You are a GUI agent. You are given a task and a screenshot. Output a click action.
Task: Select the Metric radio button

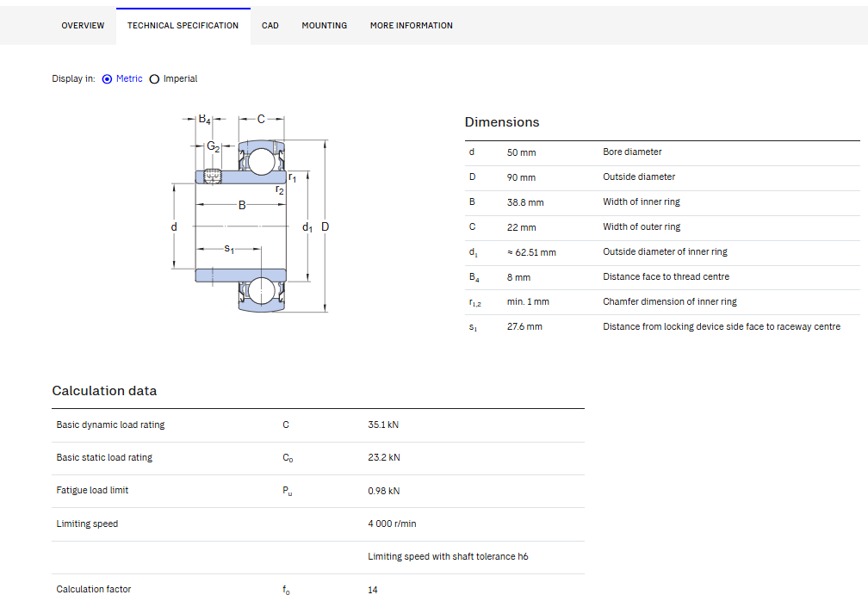[108, 79]
